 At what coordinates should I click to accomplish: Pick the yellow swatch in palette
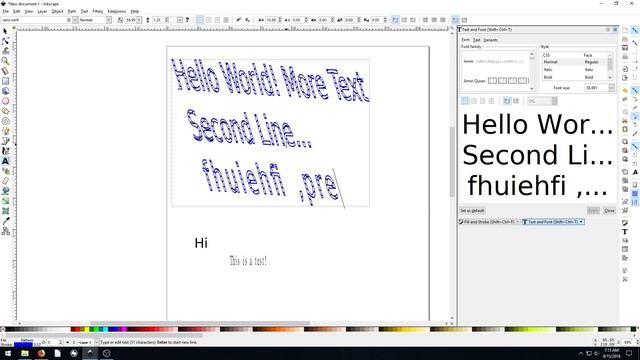click(87, 329)
